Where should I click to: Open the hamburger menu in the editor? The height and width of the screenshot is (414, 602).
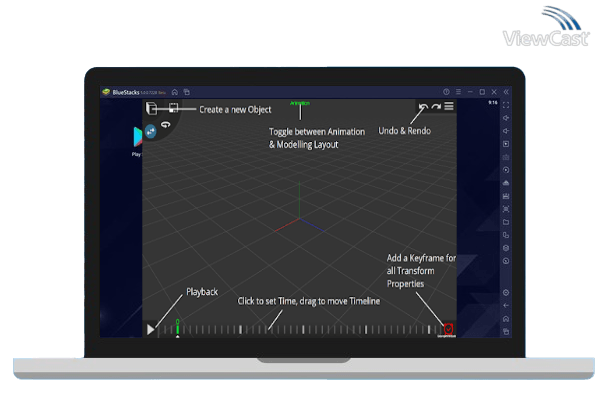coord(449,107)
